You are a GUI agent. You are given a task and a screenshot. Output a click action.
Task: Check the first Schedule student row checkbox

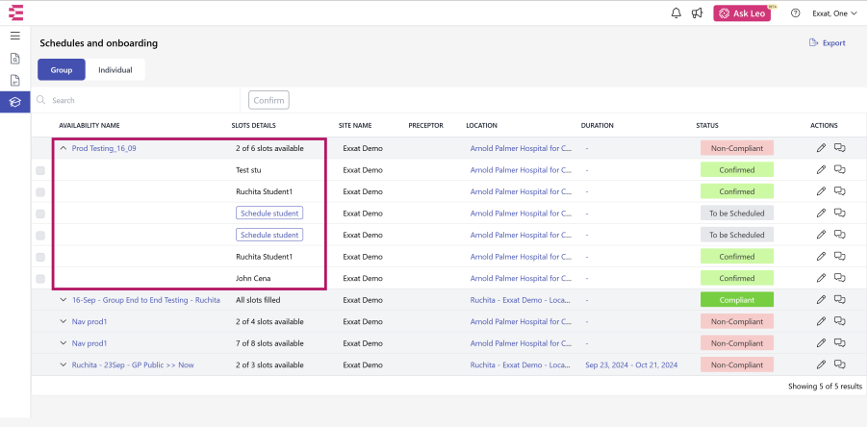(40, 213)
